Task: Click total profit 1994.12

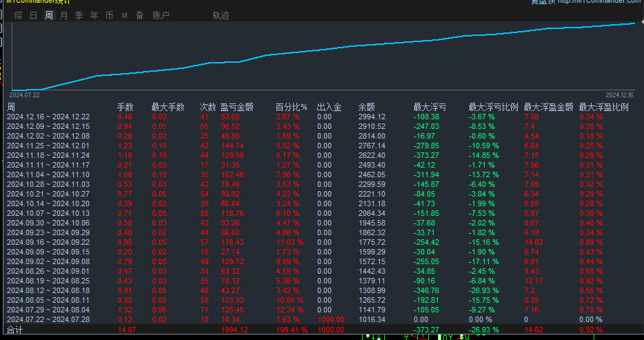Action: [x=234, y=330]
